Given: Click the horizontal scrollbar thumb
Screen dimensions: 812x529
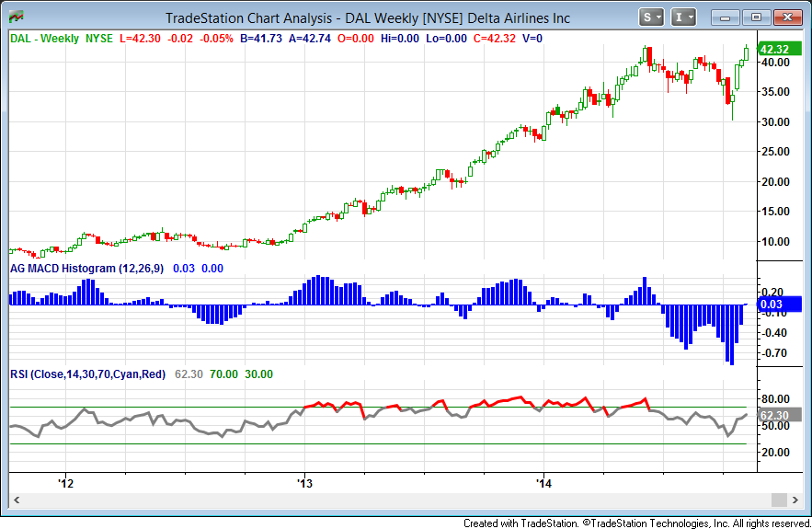Looking at the screenshot, I should [x=780, y=500].
